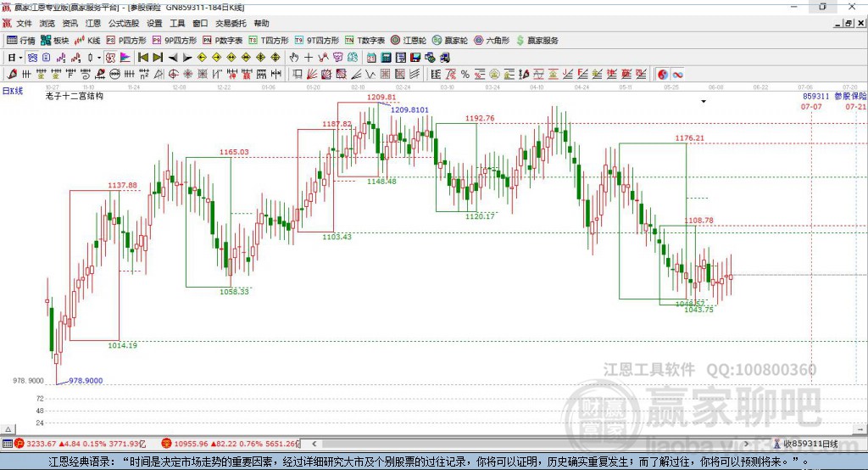Viewport: 868px width, 470px height.
Task: Open 赢家服务 with dollar icon
Action: tap(537, 41)
